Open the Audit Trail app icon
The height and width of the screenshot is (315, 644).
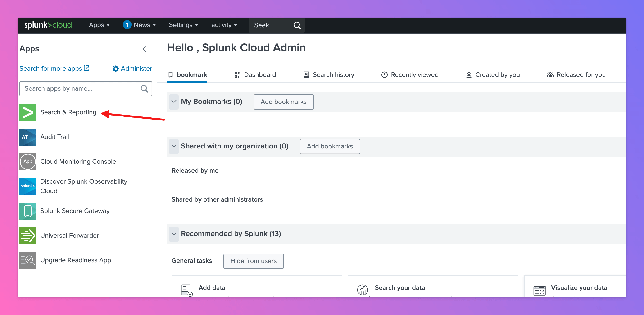[x=28, y=137]
